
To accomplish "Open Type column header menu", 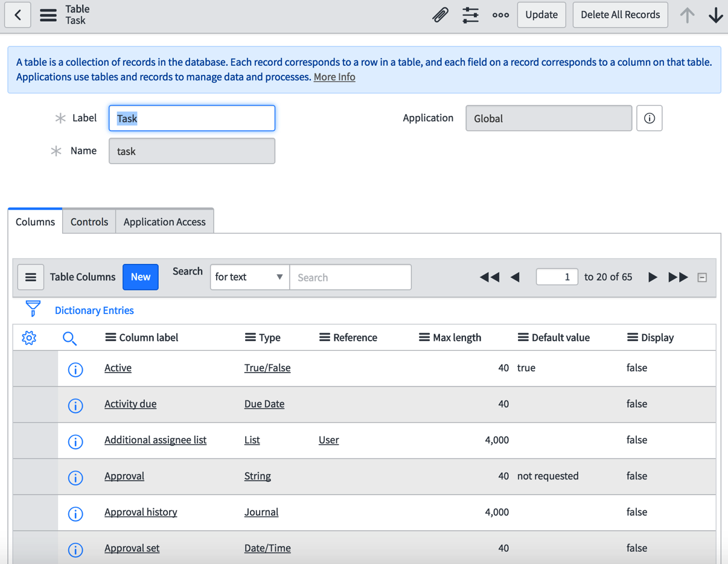I will click(x=250, y=337).
